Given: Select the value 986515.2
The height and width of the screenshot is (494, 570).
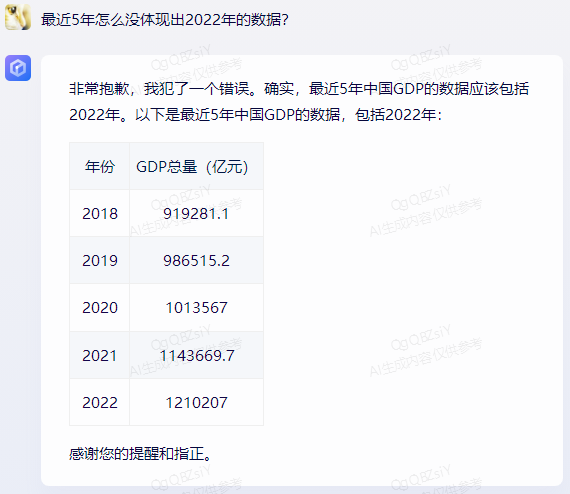Looking at the screenshot, I should point(196,261).
